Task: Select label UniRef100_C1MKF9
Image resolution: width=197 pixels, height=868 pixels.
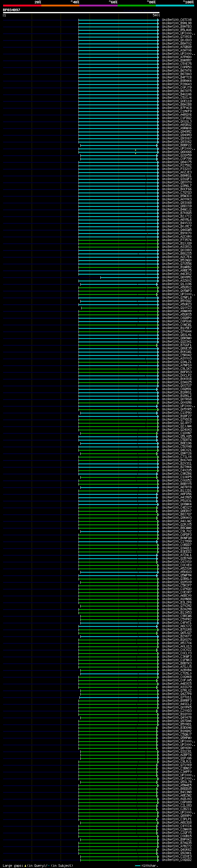Action: (176, 111)
